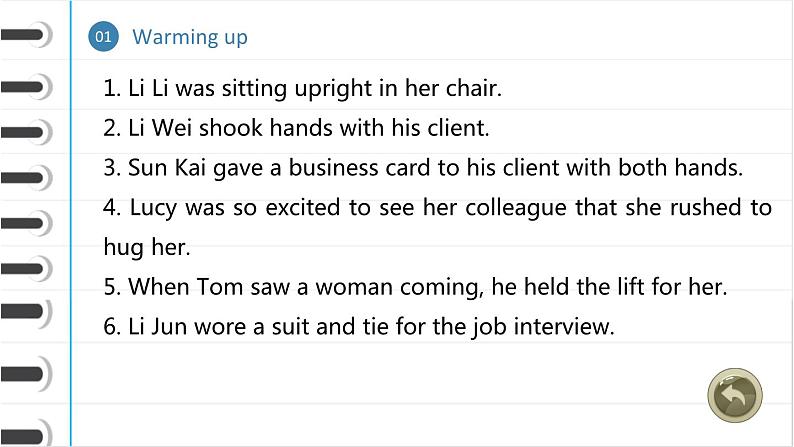
Task: Click the binder ring beside 'hug her.'
Action: [x=26, y=268]
